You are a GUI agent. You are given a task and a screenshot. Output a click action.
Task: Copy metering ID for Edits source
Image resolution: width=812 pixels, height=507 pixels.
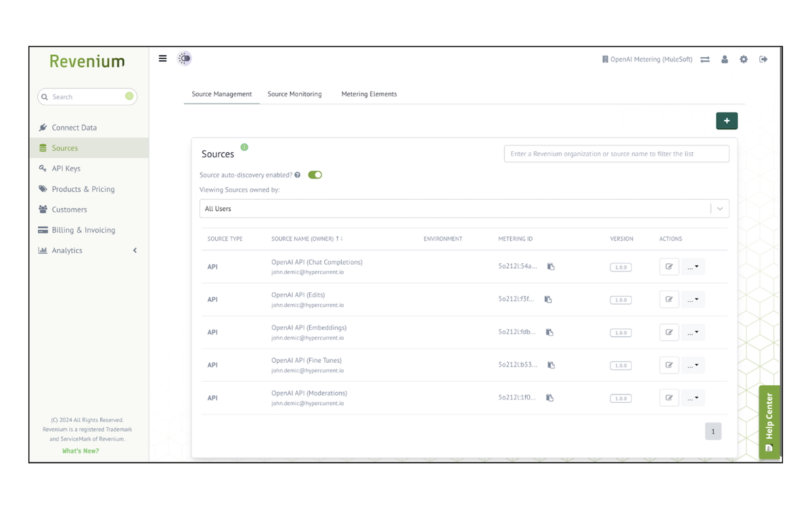[x=548, y=299]
